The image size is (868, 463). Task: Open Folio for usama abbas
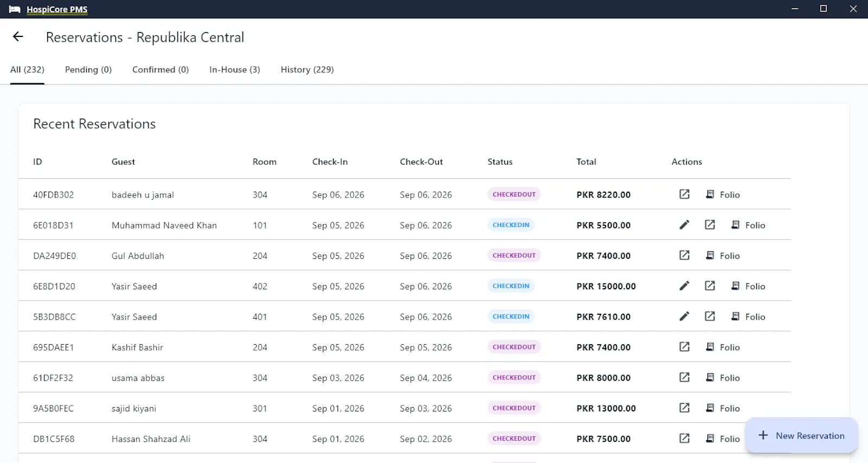723,377
